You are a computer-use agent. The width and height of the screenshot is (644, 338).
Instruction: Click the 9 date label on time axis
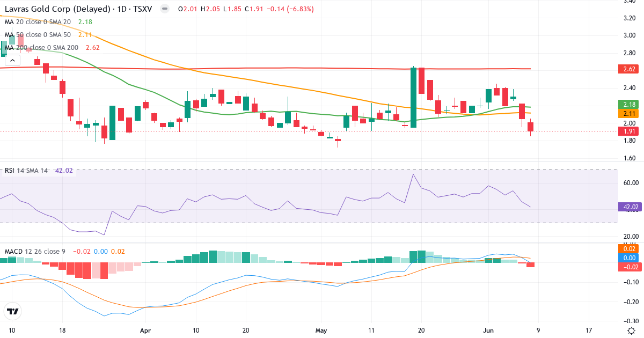point(538,330)
